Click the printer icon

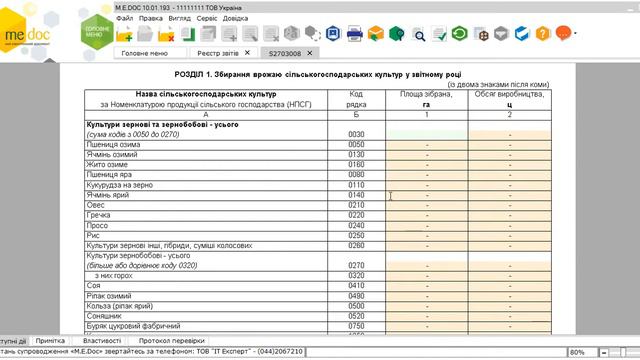pos(355,34)
